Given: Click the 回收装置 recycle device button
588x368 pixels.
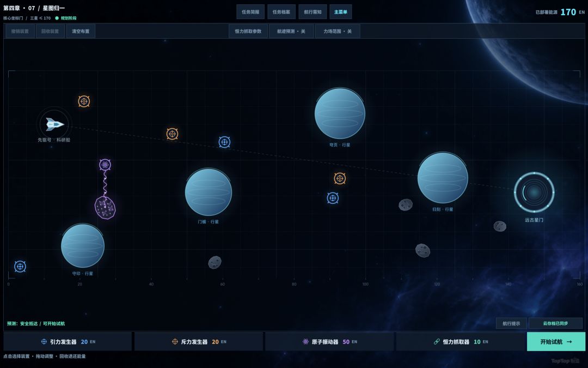Looking at the screenshot, I should 50,31.
